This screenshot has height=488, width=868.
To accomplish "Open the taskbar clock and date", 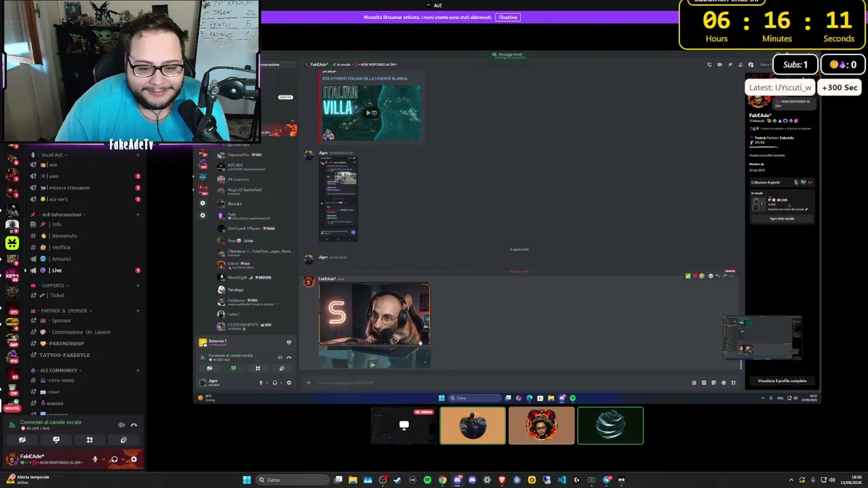I will (x=850, y=480).
